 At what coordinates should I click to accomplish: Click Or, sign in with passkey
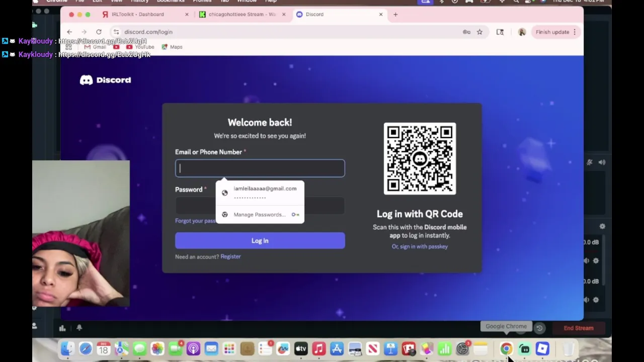(x=420, y=246)
